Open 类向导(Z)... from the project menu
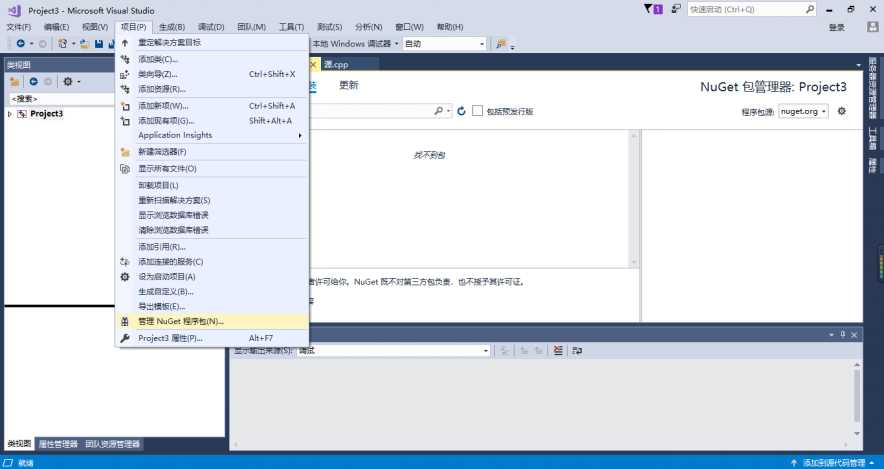 point(158,74)
